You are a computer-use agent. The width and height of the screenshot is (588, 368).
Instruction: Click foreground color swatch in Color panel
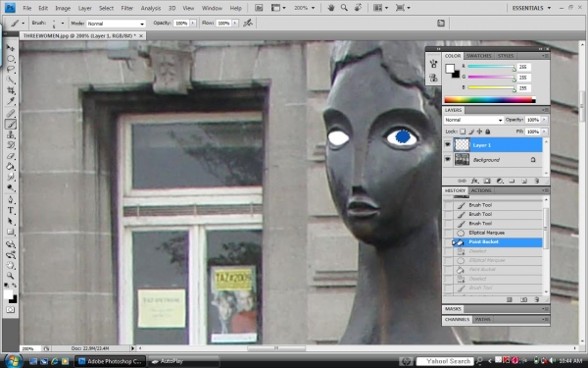tap(450, 69)
